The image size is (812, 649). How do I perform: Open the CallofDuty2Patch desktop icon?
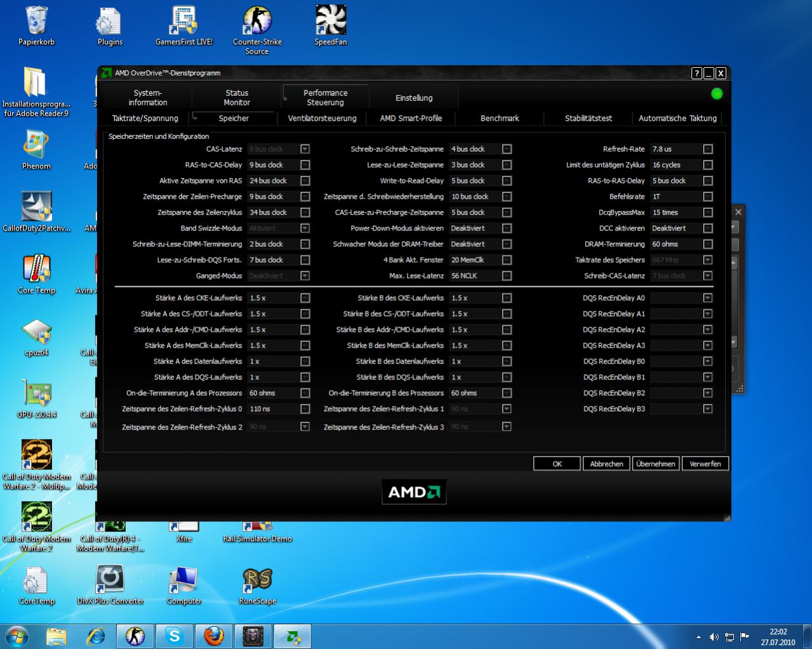tap(36, 211)
